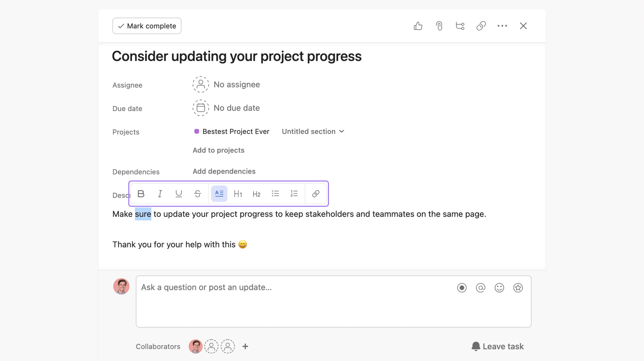Add a collaborator with the plus icon

pyautogui.click(x=245, y=346)
